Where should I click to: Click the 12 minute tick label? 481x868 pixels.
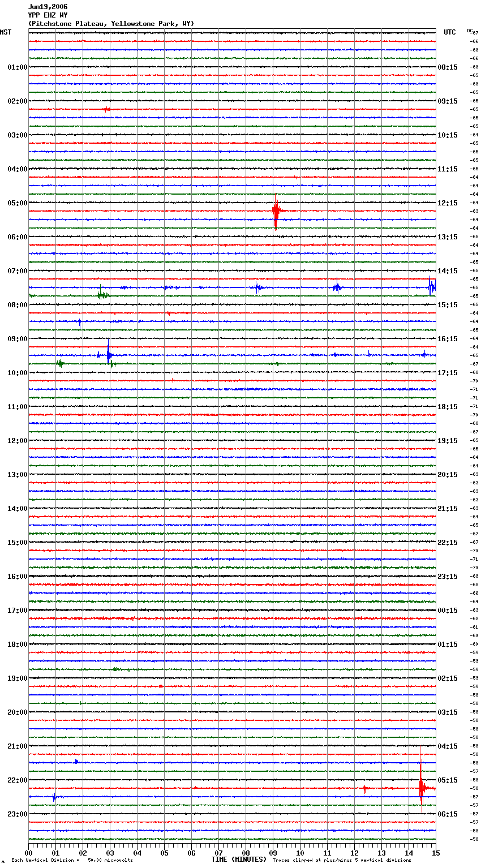click(x=354, y=853)
